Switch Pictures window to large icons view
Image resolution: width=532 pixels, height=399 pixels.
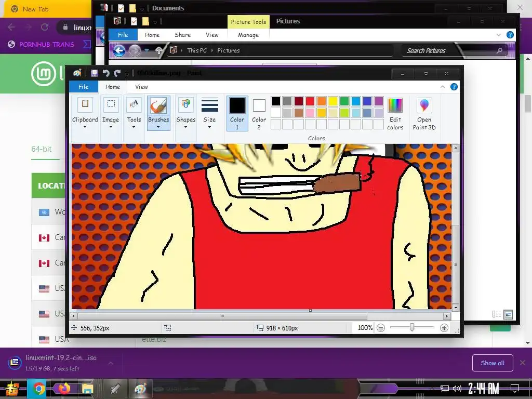(508, 314)
